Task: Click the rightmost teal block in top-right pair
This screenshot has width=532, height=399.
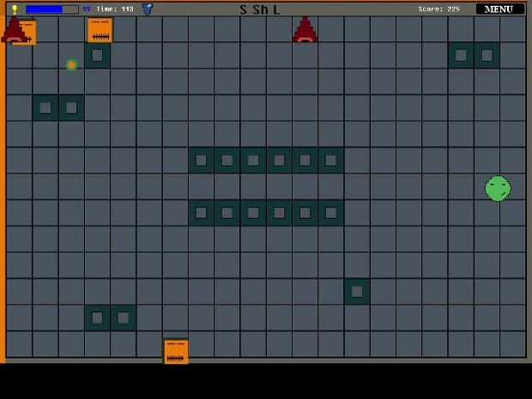Action: click(x=487, y=56)
